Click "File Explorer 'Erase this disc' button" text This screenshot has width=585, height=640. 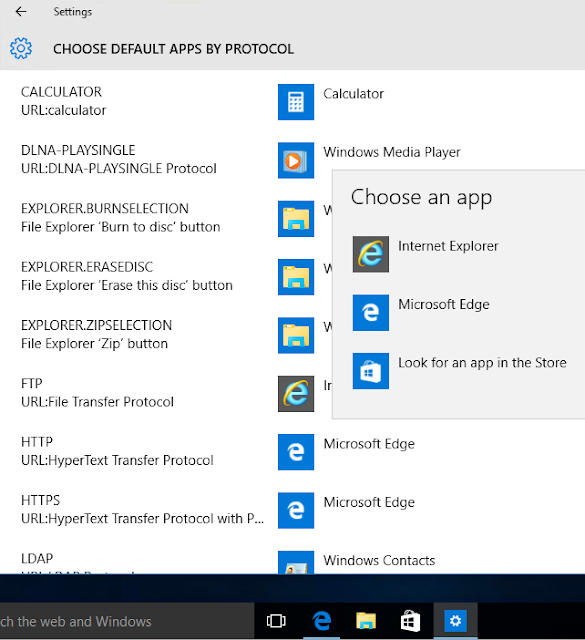(x=127, y=285)
